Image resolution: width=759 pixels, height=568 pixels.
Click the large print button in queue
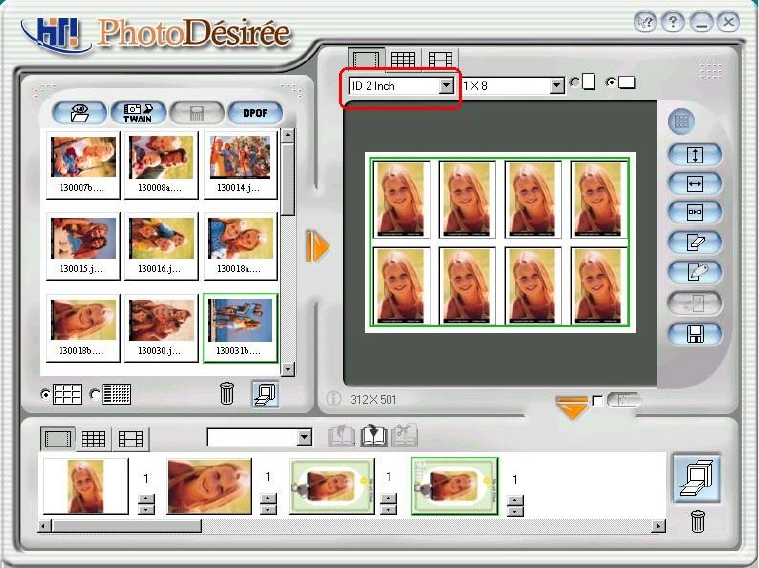click(697, 478)
